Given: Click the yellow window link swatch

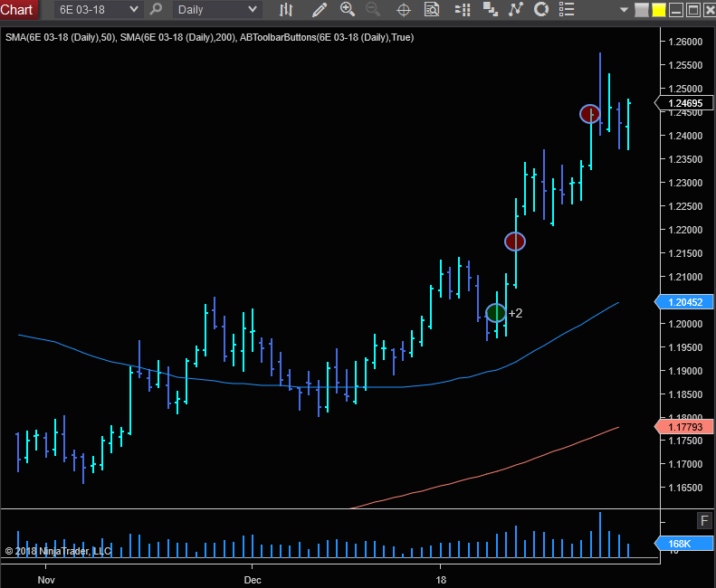Looking at the screenshot, I should 658,10.
